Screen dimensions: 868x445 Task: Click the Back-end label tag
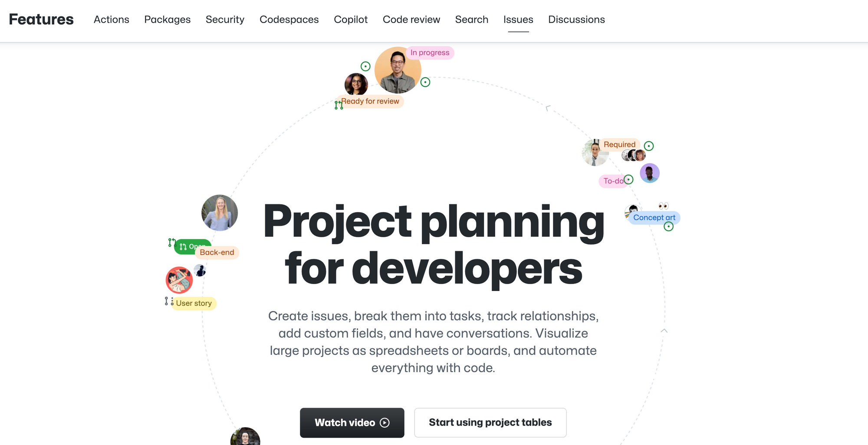pyautogui.click(x=217, y=252)
